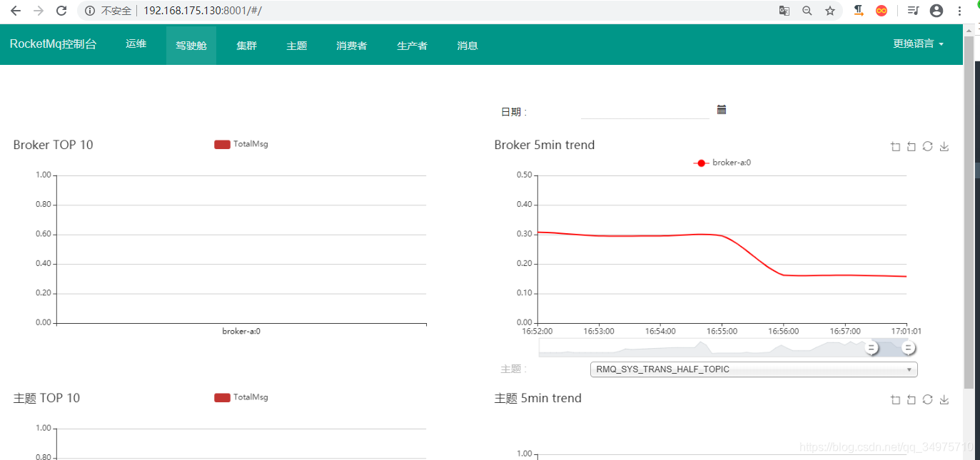Click the broker-a:0 axis label in Broker TOP 10
This screenshot has width=980, height=460.
[x=241, y=331]
